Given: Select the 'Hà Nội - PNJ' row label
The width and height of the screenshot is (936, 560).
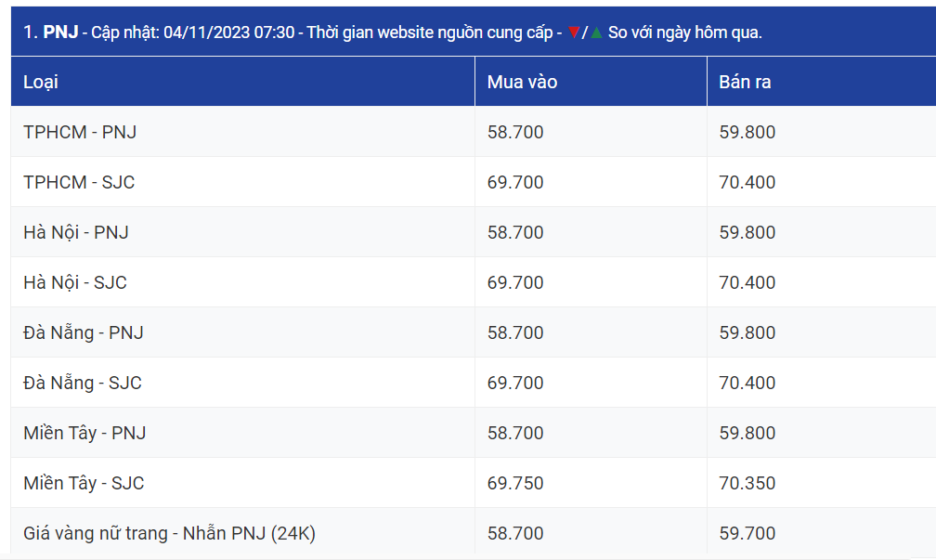Looking at the screenshot, I should (x=76, y=232).
